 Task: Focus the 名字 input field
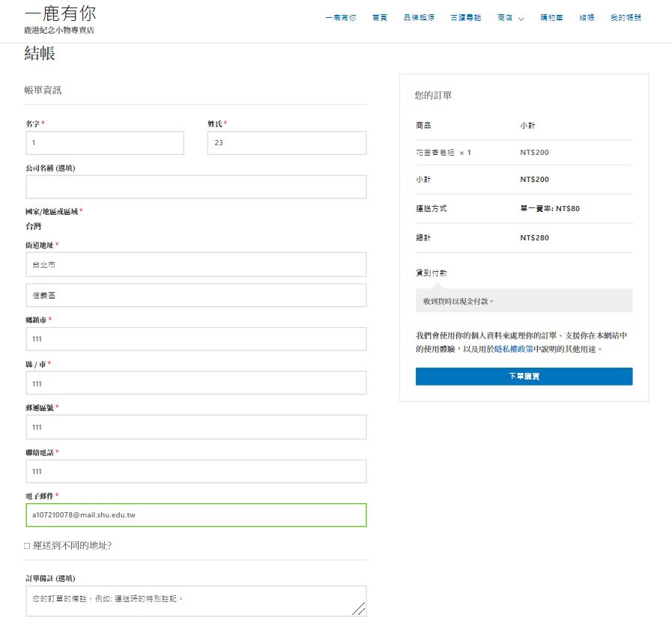105,143
